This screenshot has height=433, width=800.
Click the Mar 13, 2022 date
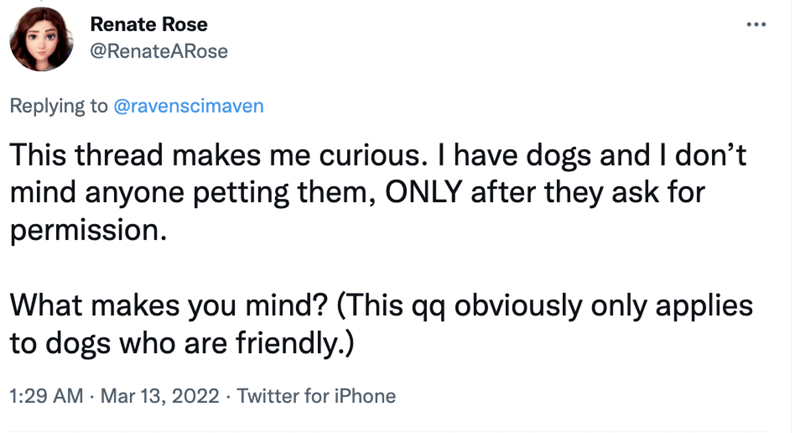coord(160,396)
